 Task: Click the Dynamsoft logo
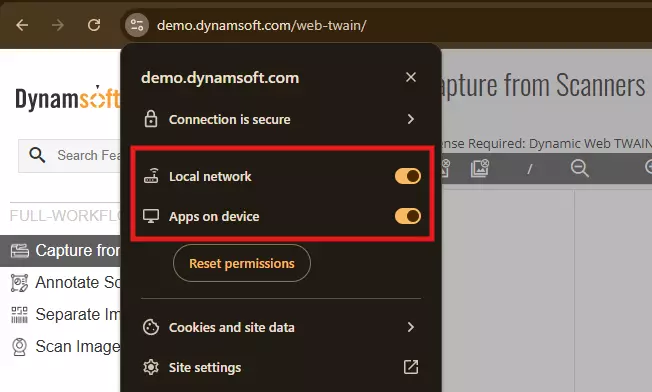(68, 98)
